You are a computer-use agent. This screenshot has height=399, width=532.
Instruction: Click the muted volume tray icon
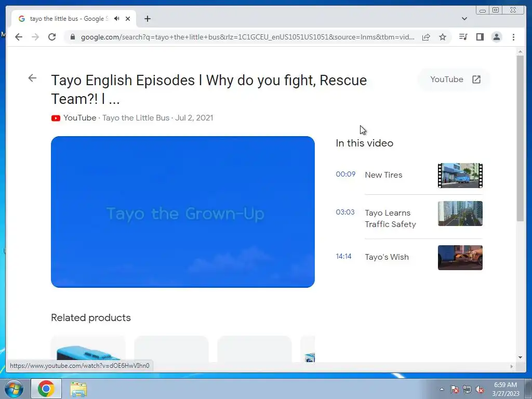480,389
